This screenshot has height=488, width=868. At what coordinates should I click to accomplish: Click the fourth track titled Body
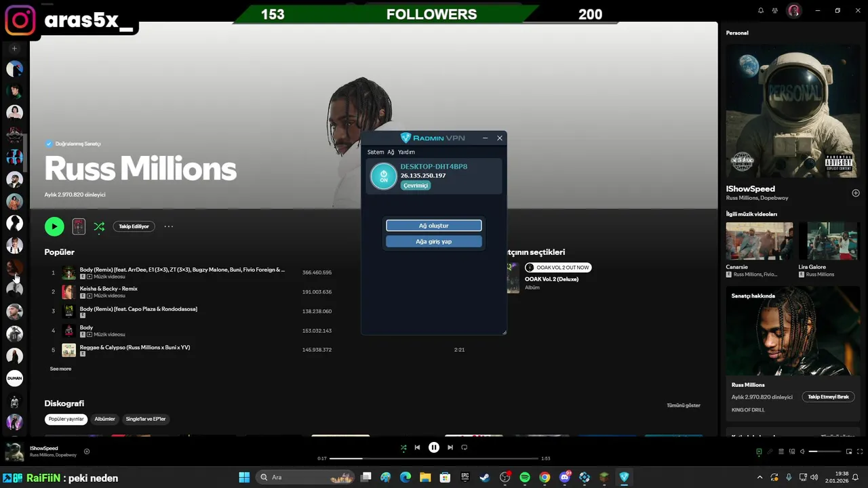click(86, 327)
